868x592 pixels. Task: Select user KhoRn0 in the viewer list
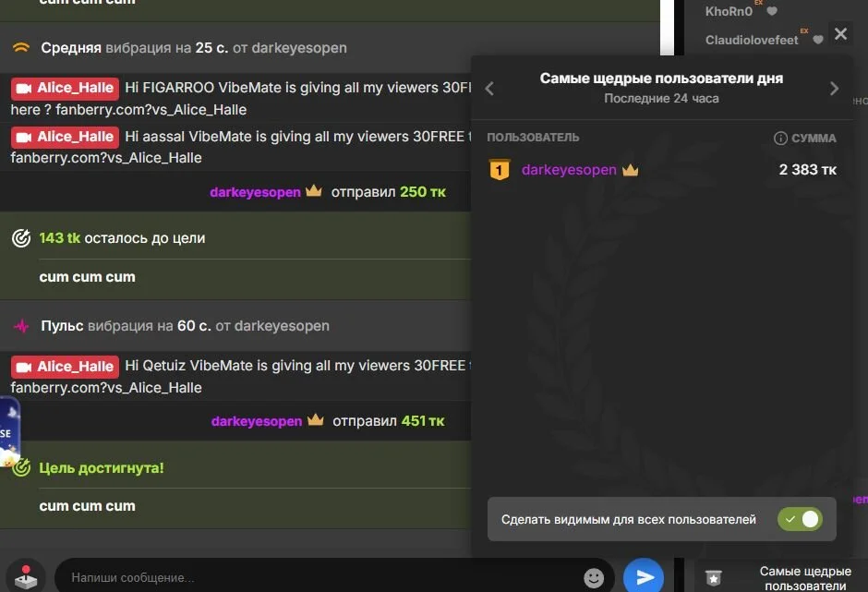coord(729,12)
